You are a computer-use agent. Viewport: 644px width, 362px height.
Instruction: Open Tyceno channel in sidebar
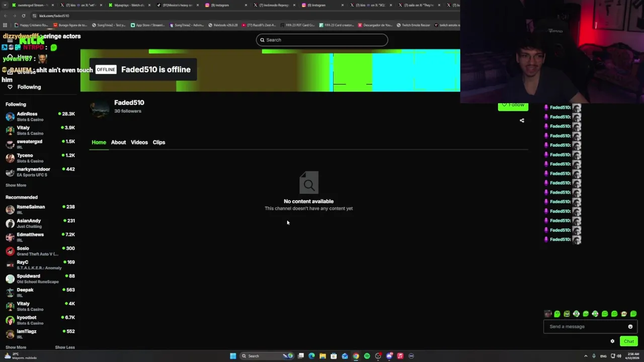[40, 158]
